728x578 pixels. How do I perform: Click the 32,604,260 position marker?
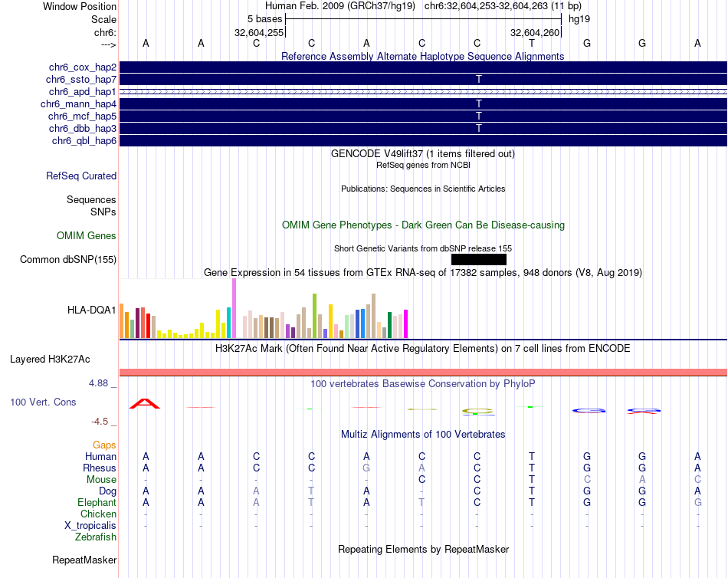[535, 32]
